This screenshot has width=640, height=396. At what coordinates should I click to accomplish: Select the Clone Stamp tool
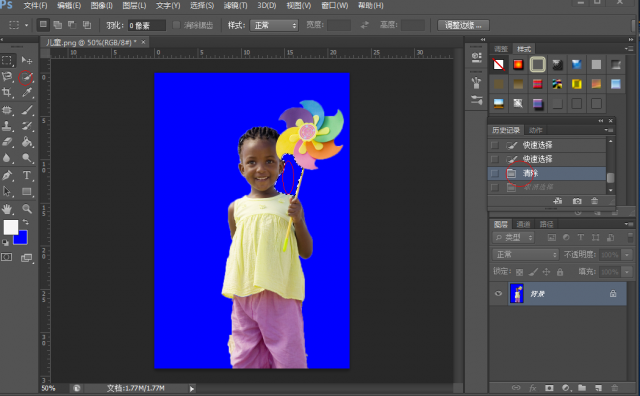(x=7, y=126)
